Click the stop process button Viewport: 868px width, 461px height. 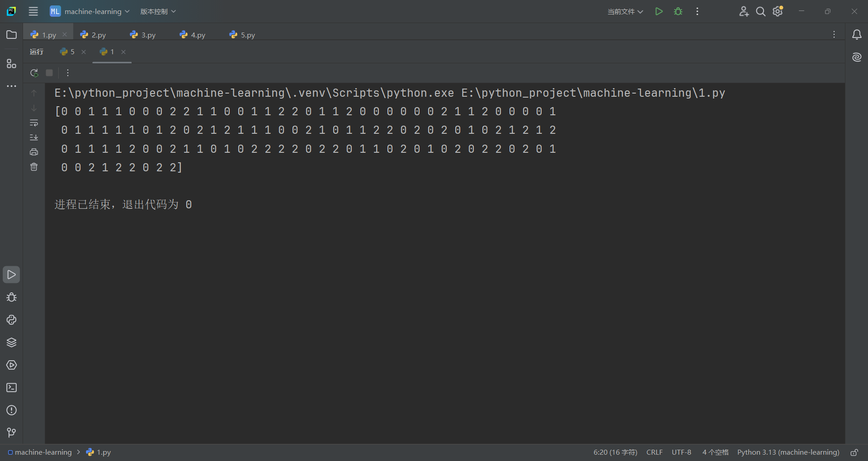tap(50, 73)
